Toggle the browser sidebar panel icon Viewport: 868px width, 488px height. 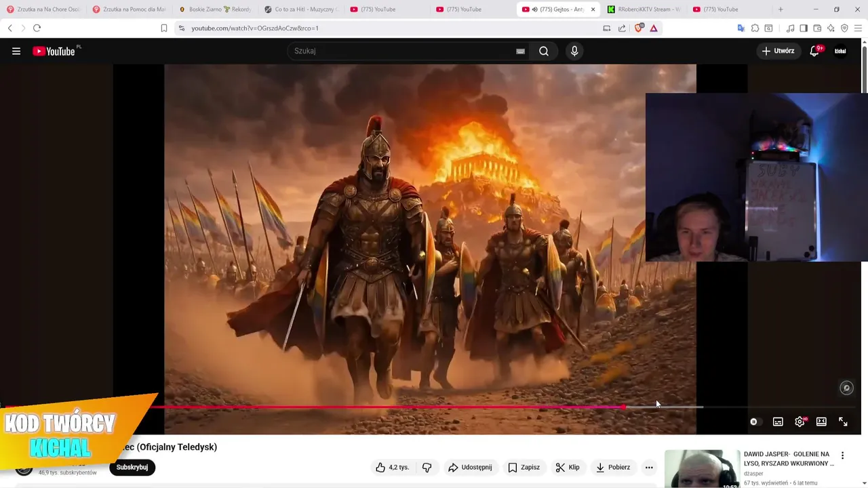point(804,28)
